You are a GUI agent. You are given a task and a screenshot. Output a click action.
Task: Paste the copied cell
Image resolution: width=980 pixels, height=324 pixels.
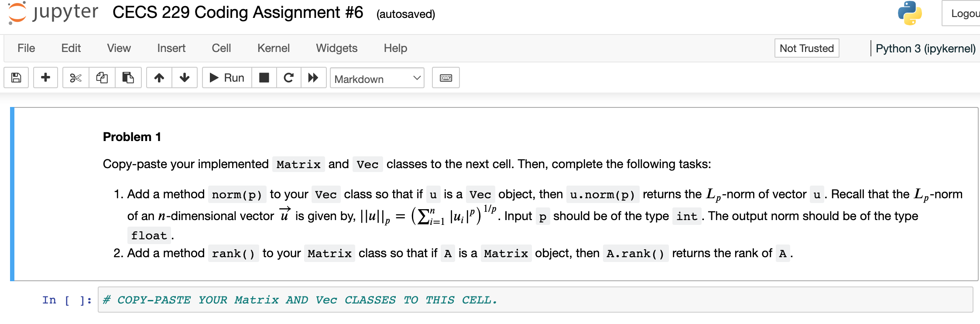(x=128, y=77)
